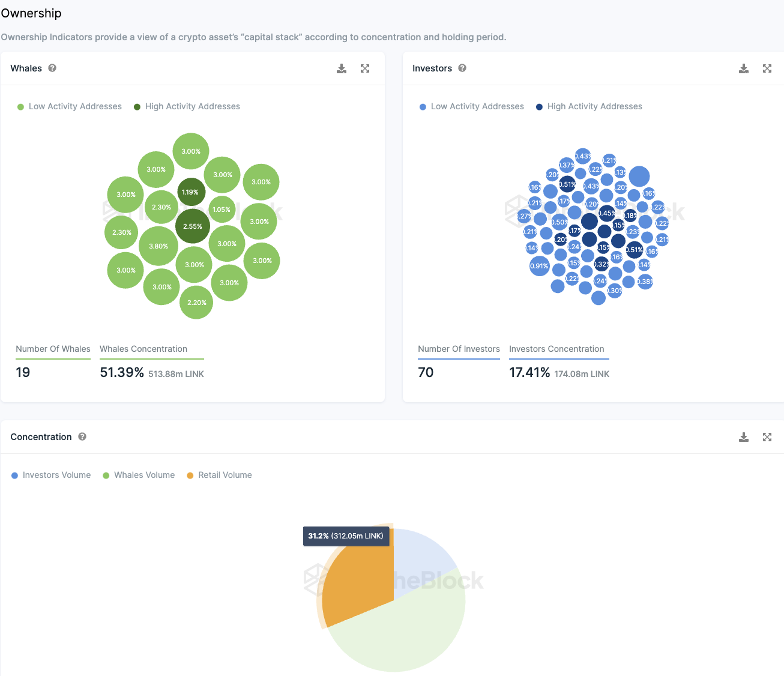Open Investors chart in fullscreen view

[767, 68]
